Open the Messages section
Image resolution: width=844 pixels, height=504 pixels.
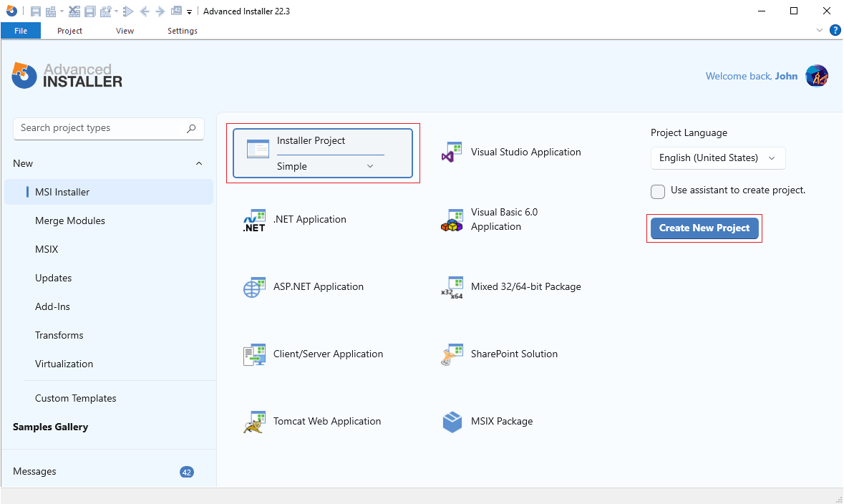[34, 471]
